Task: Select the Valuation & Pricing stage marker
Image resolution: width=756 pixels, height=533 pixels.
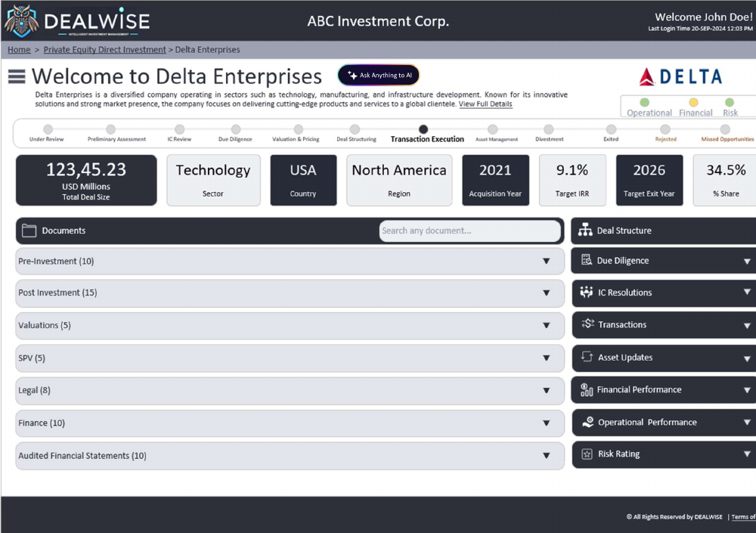Action: point(299,129)
